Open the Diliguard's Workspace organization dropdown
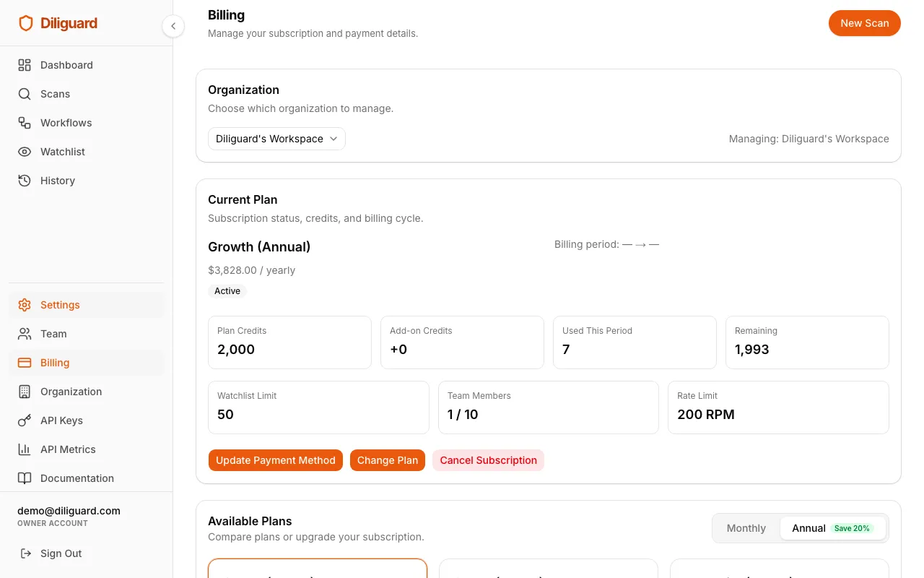 pyautogui.click(x=276, y=139)
